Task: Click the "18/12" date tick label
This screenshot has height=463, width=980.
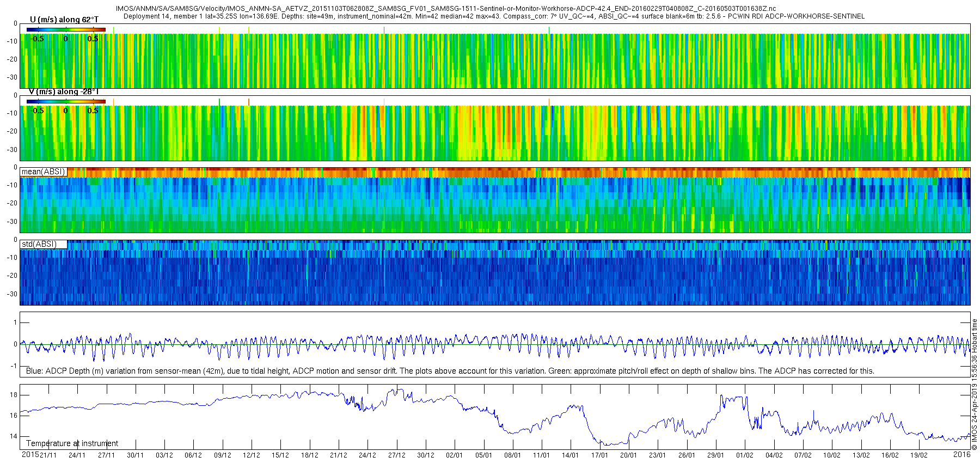Action: [309, 455]
